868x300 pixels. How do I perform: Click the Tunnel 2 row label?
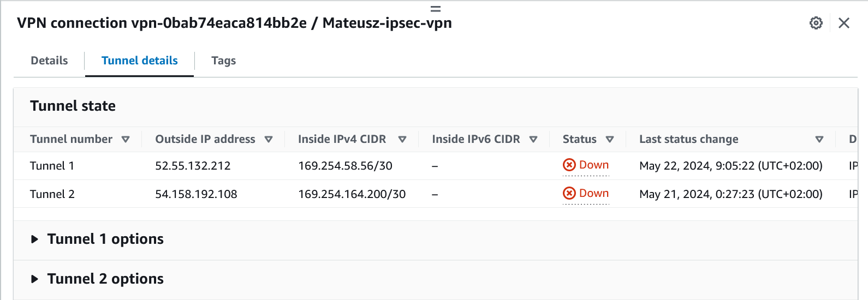click(52, 194)
